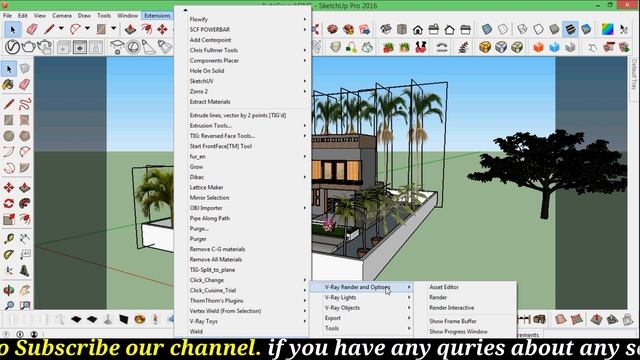Activate the Offset tool in top toolbar
The image size is (640, 360).
pyautogui.click(x=146, y=29)
